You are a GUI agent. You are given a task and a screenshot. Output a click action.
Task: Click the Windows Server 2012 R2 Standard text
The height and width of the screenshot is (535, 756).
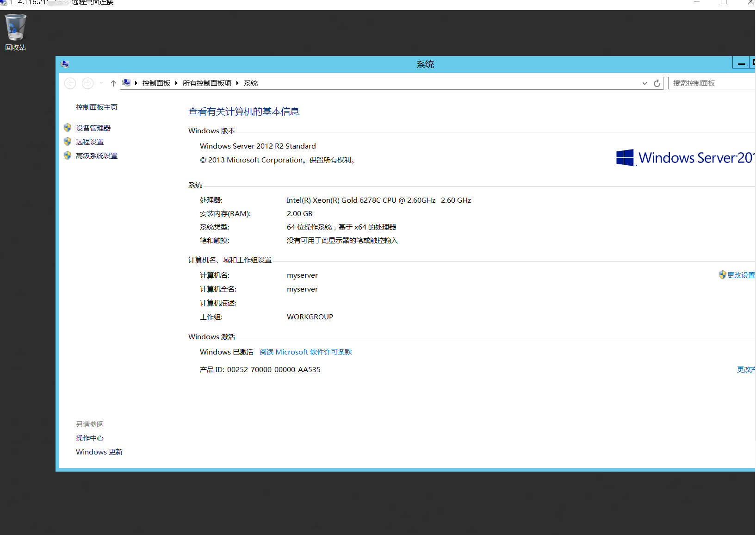258,146
